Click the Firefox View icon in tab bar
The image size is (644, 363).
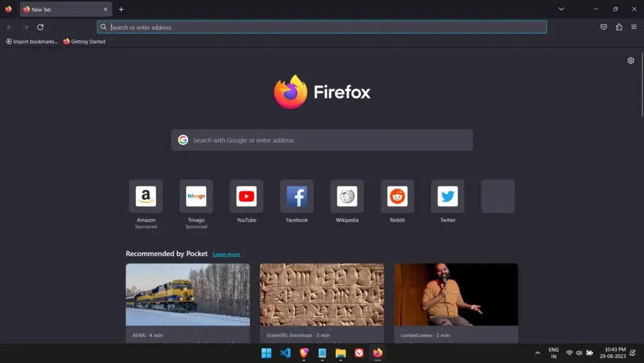pyautogui.click(x=8, y=9)
